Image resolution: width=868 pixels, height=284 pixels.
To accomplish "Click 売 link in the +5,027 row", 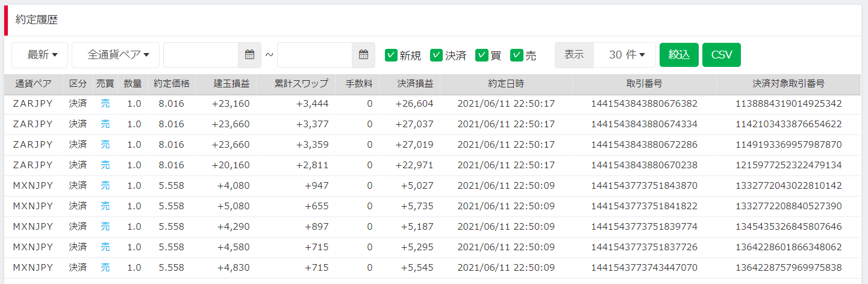I will [x=105, y=186].
